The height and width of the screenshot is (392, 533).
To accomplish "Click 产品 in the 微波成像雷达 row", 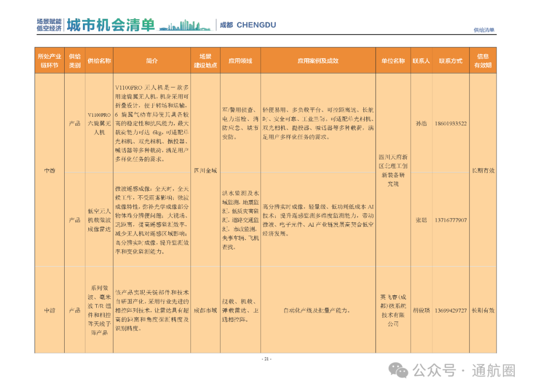I will 75,220.
